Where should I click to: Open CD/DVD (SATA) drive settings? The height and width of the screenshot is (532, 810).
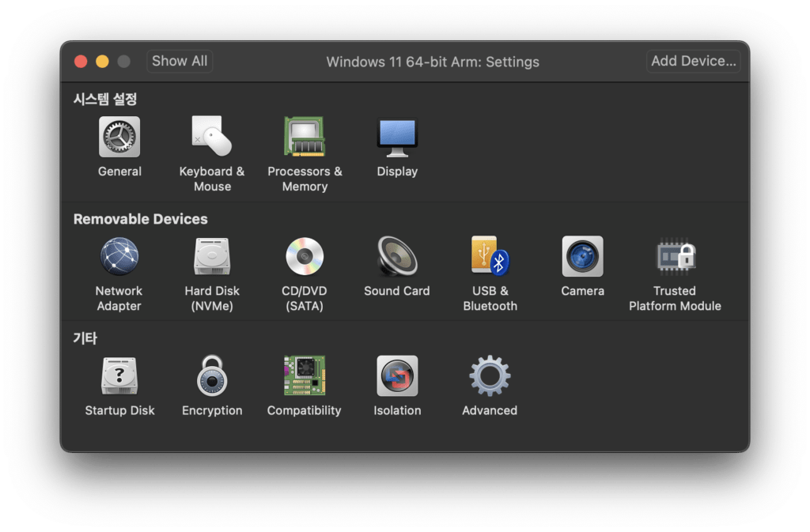pos(305,257)
